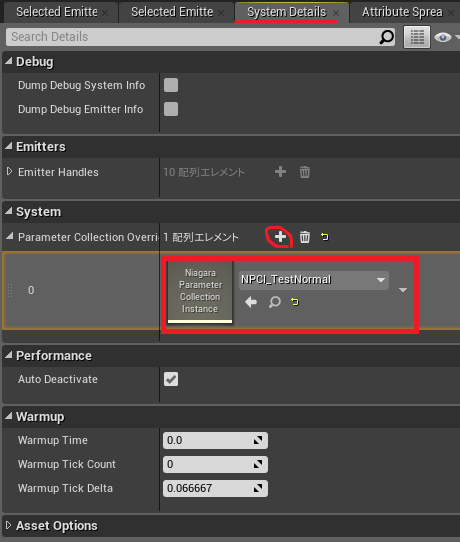Image resolution: width=460 pixels, height=542 pixels.
Task: Open the property matrix grid view button
Action: click(x=417, y=37)
